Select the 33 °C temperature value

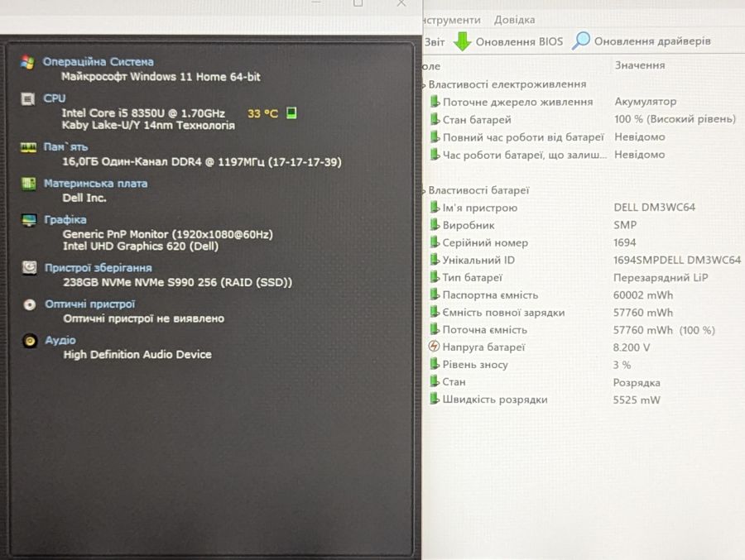pyautogui.click(x=262, y=113)
